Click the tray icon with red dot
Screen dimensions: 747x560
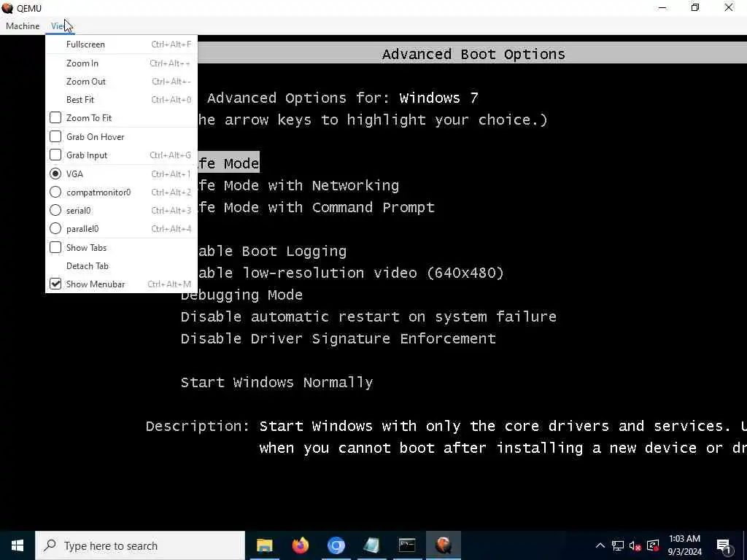click(x=653, y=545)
